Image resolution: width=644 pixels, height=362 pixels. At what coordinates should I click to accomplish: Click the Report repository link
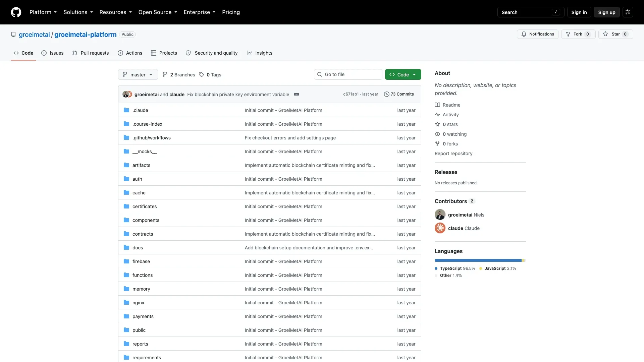click(453, 154)
